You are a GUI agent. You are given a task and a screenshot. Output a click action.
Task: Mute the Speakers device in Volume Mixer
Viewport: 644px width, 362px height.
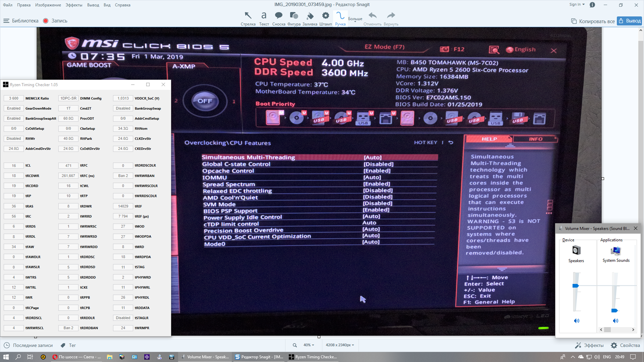(577, 321)
